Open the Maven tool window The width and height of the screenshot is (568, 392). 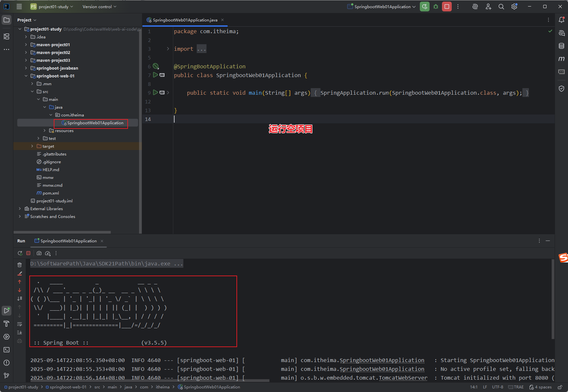pyautogui.click(x=561, y=59)
